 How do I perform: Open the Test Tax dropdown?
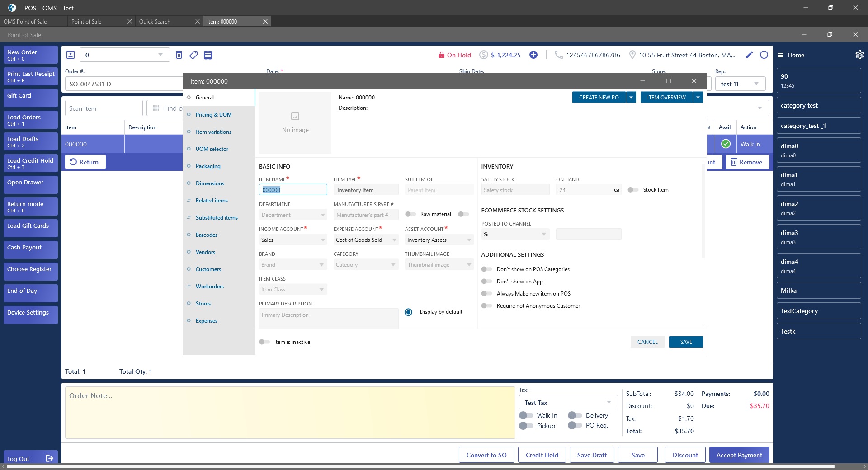tap(609, 402)
